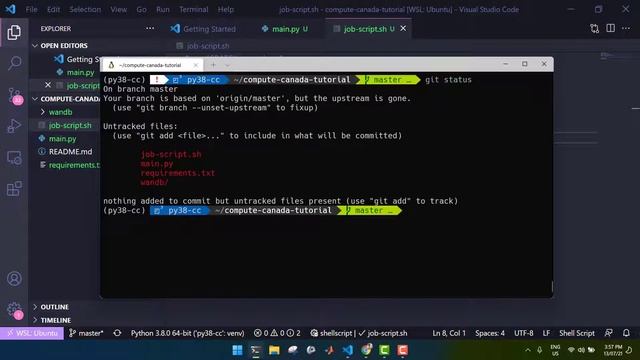Open requirements.txt in file tree
640x360 pixels.
[x=74, y=165]
